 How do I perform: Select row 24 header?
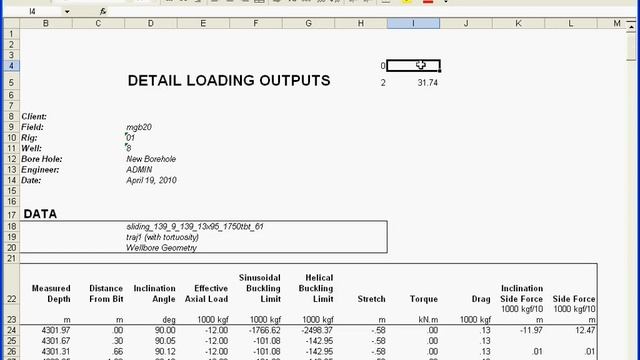point(11,330)
